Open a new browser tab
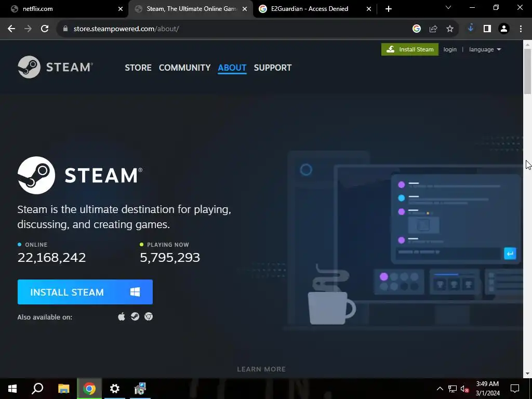This screenshot has width=532, height=399. 389,9
